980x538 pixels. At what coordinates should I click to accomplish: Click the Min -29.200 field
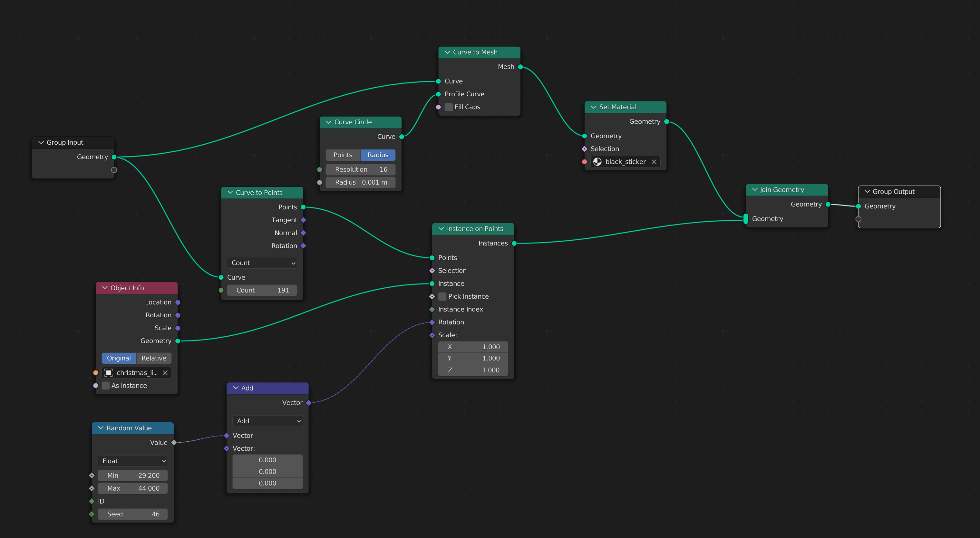click(133, 475)
